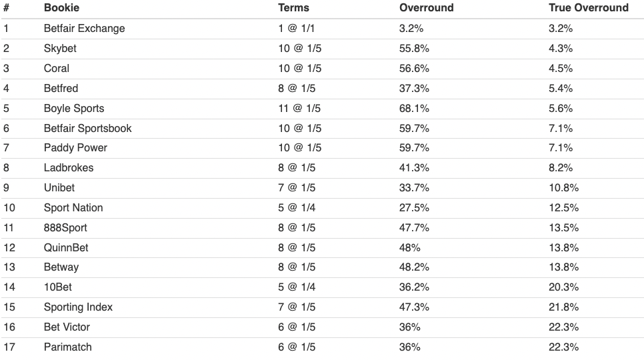Select Betfair Sportsbook in the list
Viewport: 644px width, 360px height.
click(x=87, y=129)
